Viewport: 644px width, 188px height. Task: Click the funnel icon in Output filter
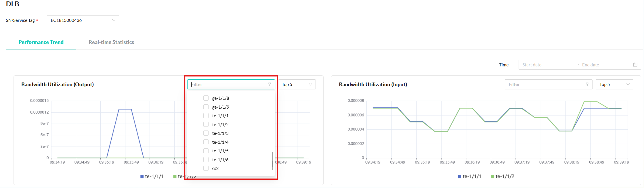tap(270, 85)
